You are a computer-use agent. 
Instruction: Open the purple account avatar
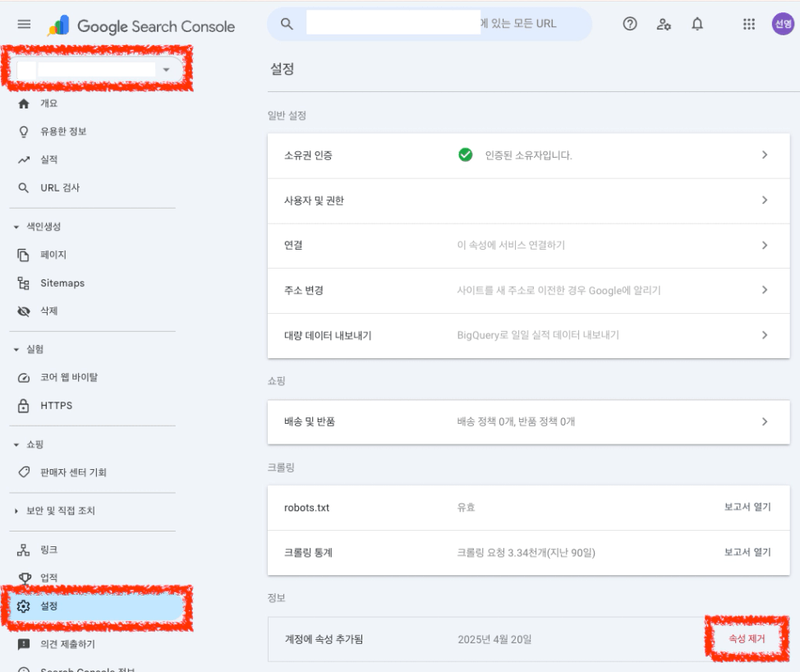(x=783, y=24)
